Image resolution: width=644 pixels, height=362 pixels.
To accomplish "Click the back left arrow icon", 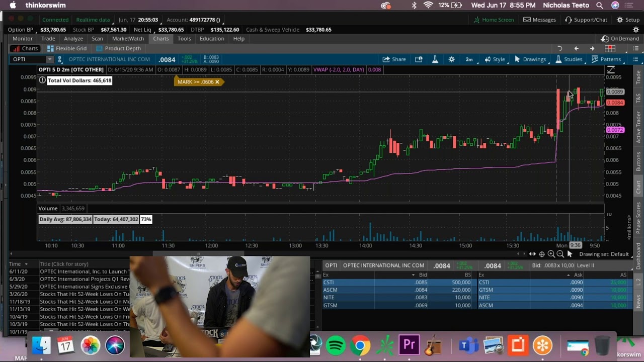I will (x=576, y=48).
